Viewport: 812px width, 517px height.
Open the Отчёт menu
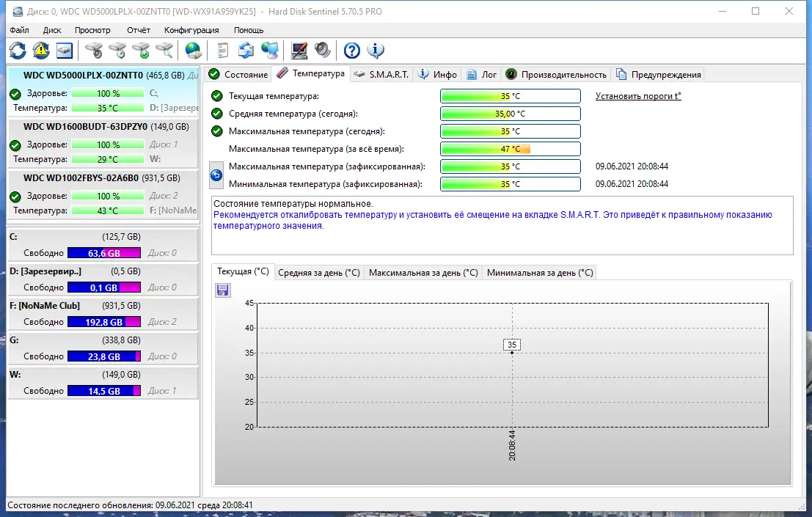(139, 30)
